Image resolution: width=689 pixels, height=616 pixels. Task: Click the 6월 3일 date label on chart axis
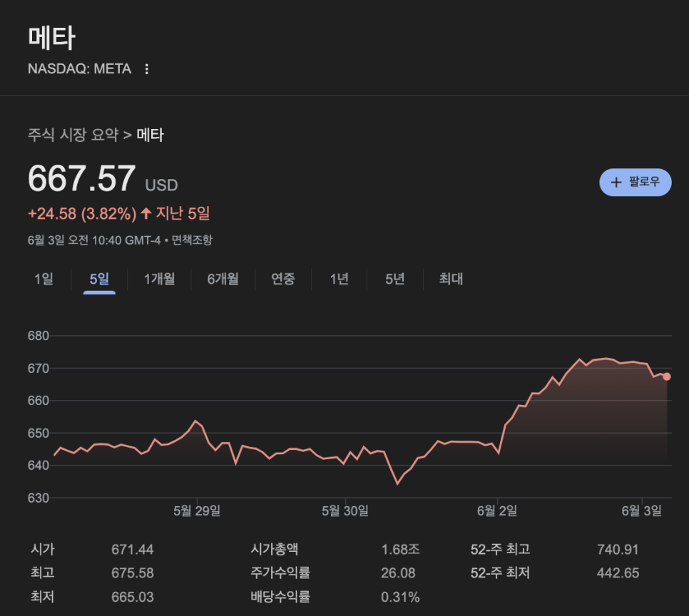[x=641, y=510]
